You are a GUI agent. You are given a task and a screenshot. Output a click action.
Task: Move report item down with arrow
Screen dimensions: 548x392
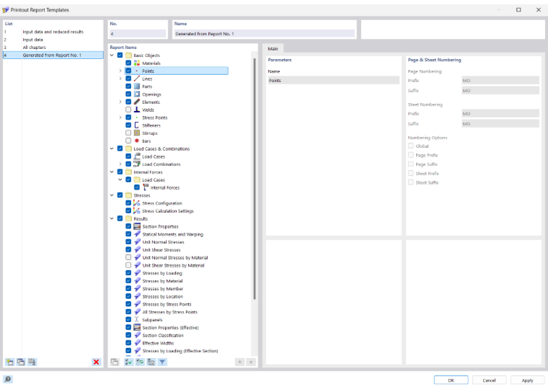(251, 362)
